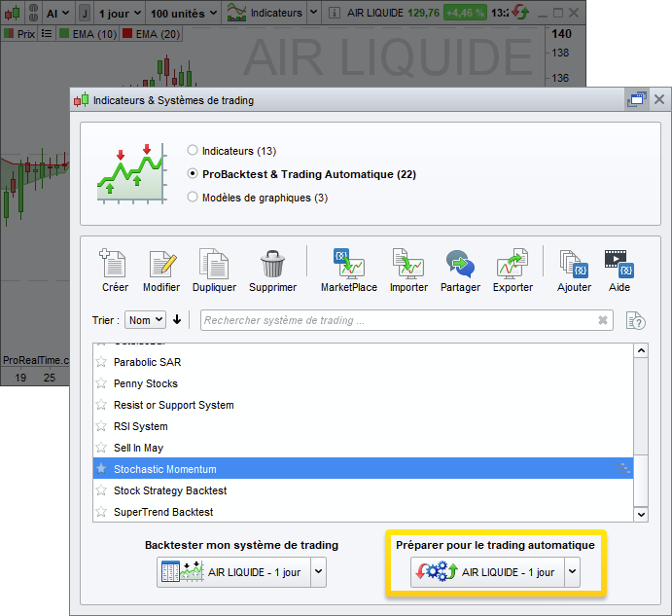Click the EMA (10) legend label
This screenshot has height=616, width=672.
tap(94, 34)
